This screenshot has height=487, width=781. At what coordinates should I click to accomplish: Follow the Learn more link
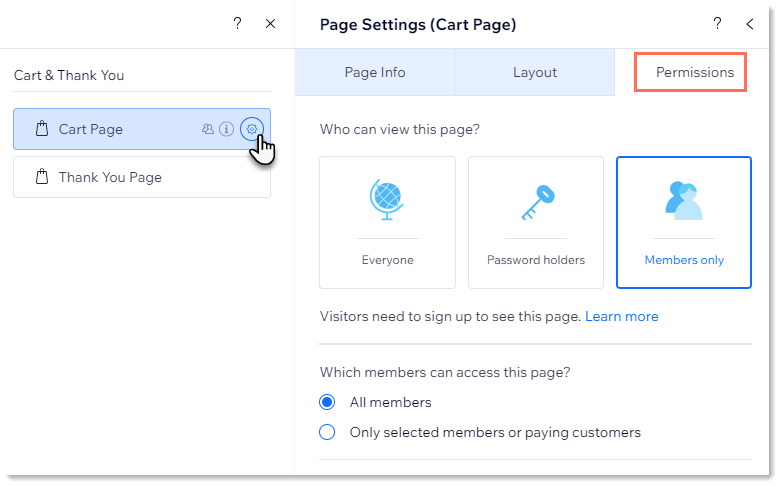point(622,316)
